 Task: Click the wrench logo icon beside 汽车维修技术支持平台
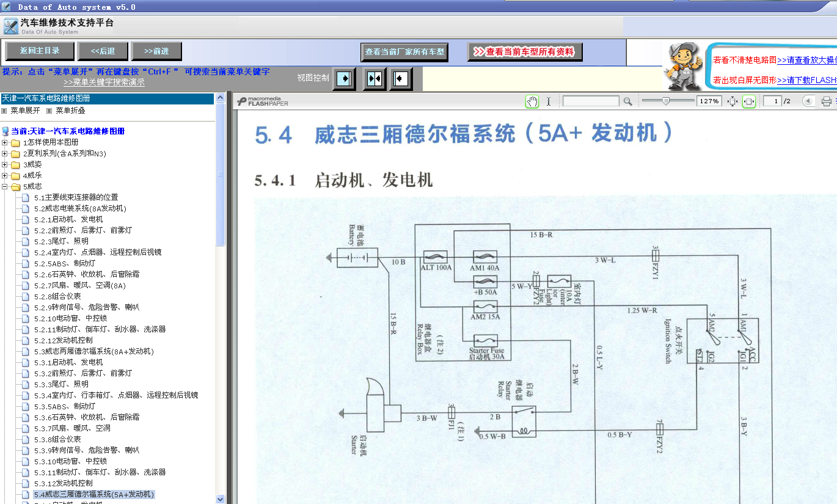click(11, 26)
